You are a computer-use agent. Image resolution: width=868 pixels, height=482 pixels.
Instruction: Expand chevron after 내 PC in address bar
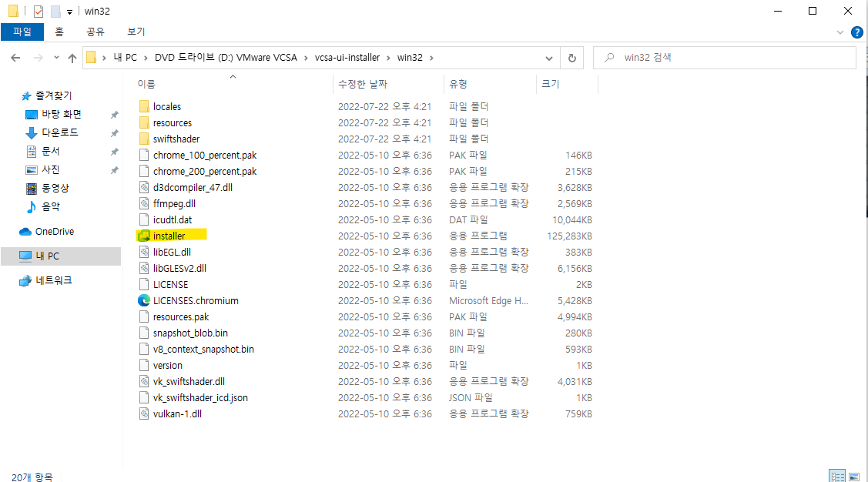146,58
